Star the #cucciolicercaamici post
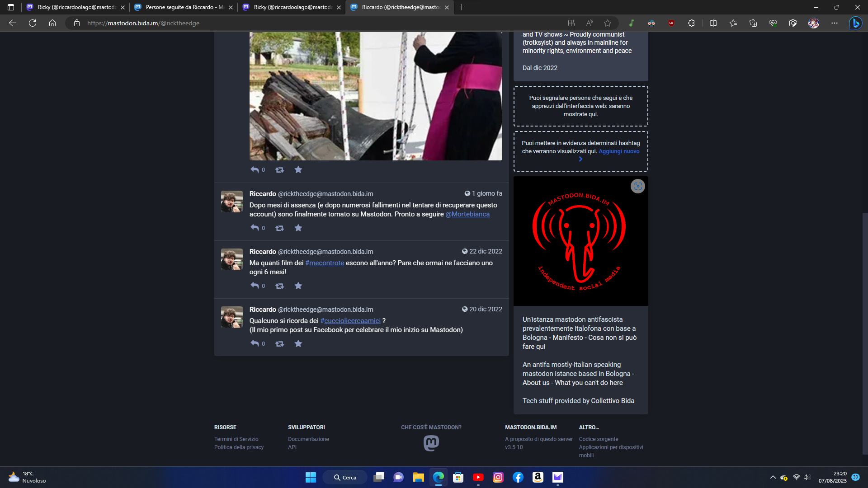The height and width of the screenshot is (488, 868). point(298,344)
